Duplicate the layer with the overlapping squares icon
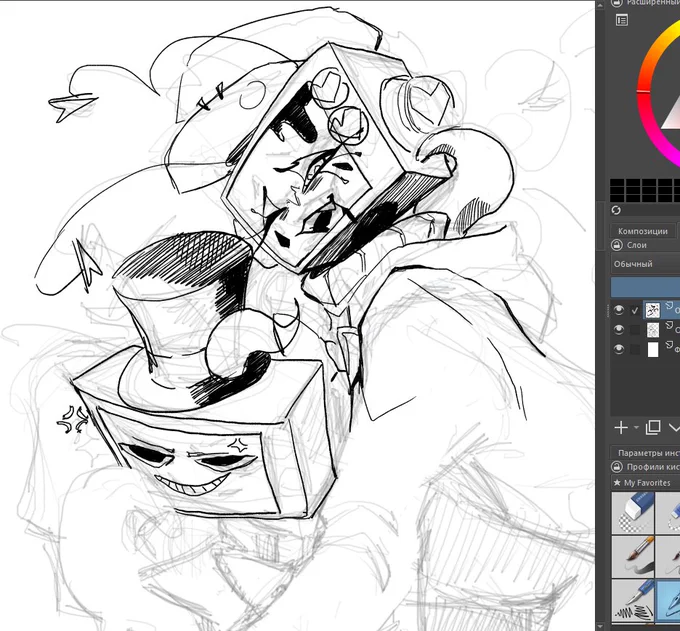 click(x=653, y=428)
